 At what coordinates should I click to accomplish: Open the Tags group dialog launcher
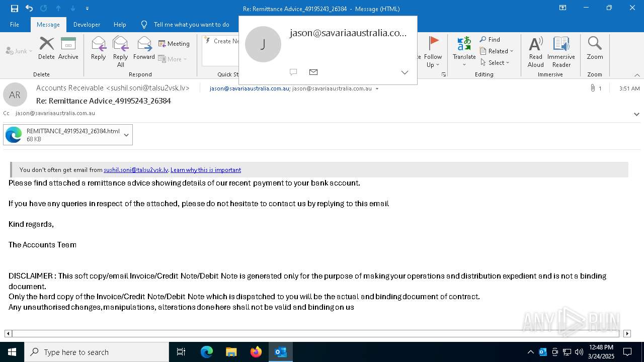pyautogui.click(x=444, y=74)
